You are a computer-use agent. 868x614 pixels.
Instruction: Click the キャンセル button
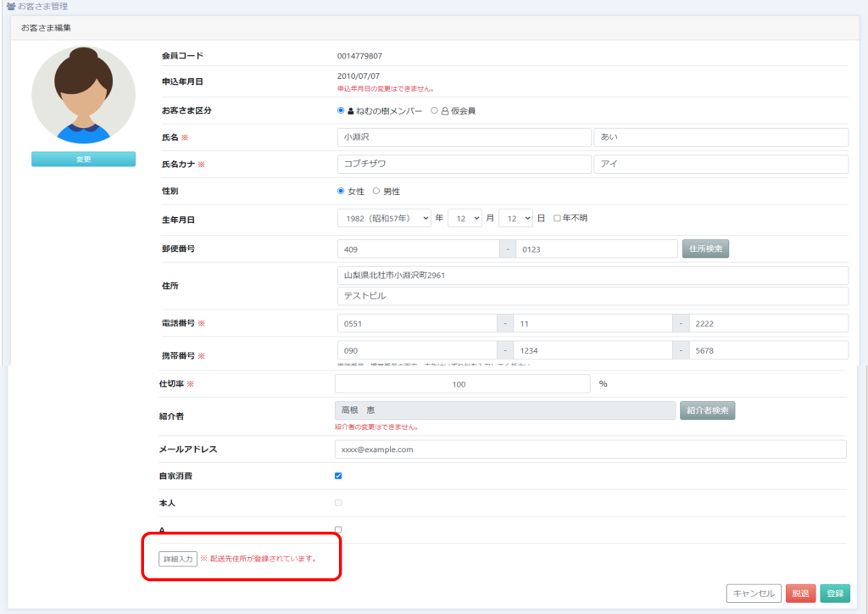click(x=753, y=594)
